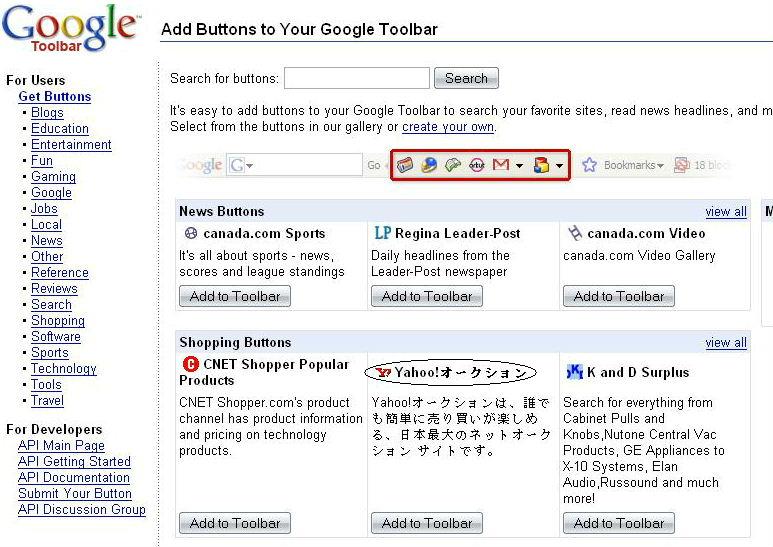Open the Reviews category
The image size is (773, 547).
point(54,288)
